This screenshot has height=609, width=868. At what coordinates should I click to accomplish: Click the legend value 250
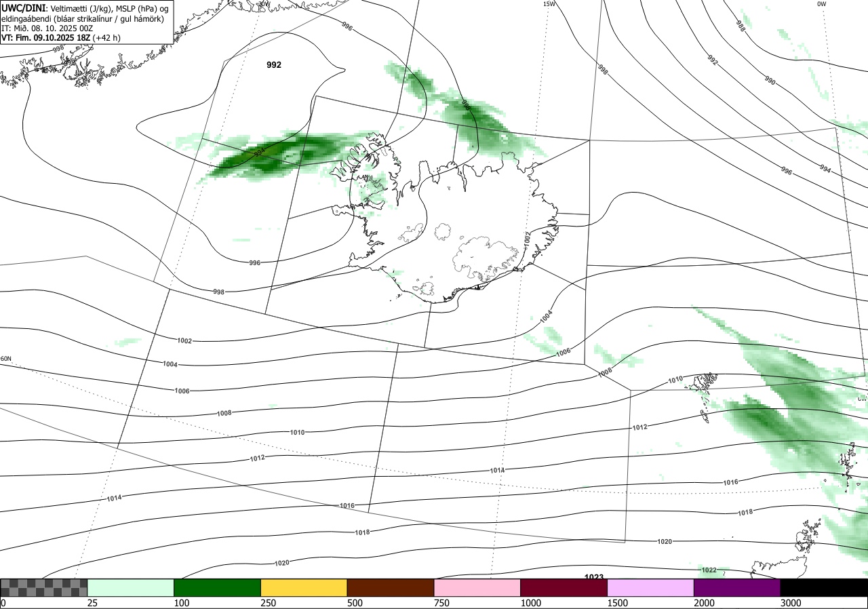(269, 603)
